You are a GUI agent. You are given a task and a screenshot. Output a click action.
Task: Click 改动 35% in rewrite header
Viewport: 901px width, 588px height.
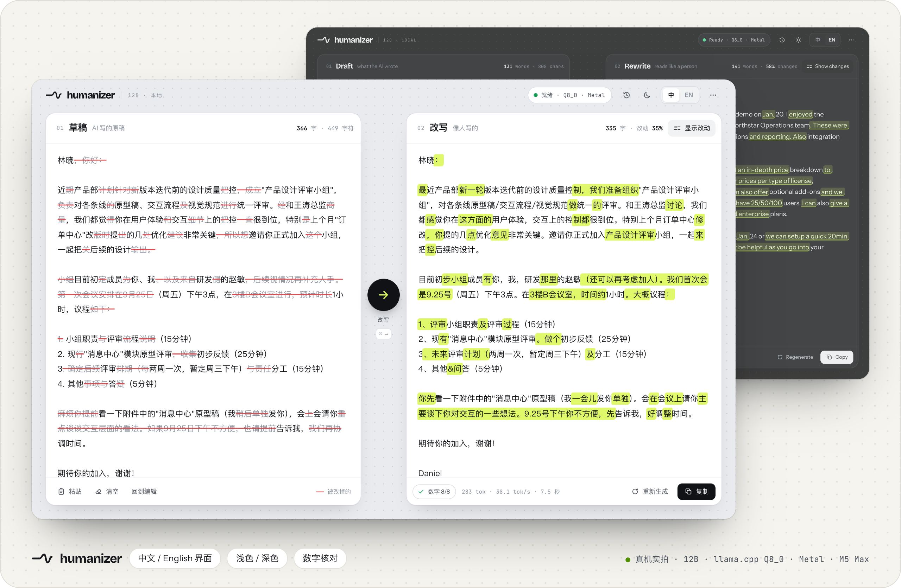[x=650, y=128]
